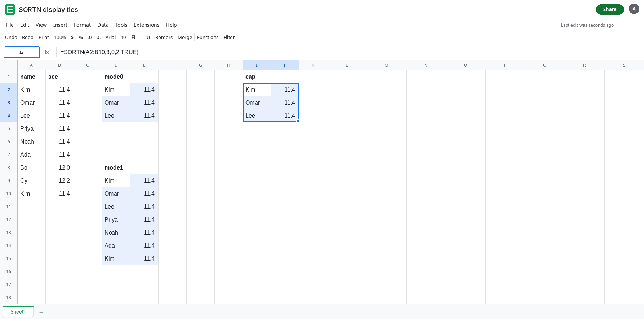644x319 pixels.
Task: Open the account avatar A
Action: (x=634, y=9)
